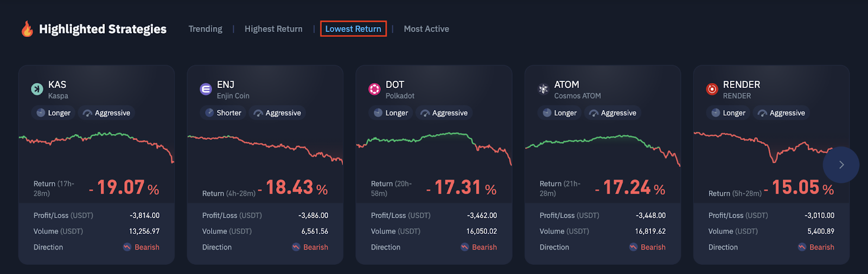The width and height of the screenshot is (868, 274).
Task: Click the DOT Polkadot coin icon
Action: pos(374,89)
